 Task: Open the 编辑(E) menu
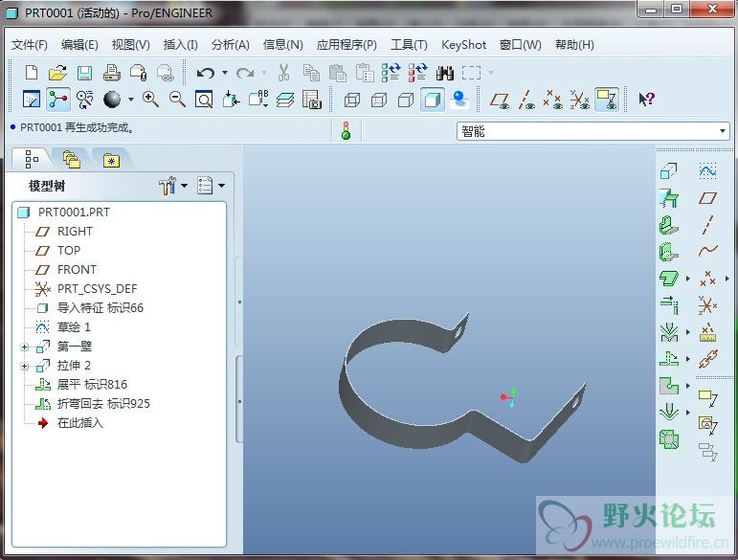pyautogui.click(x=79, y=45)
